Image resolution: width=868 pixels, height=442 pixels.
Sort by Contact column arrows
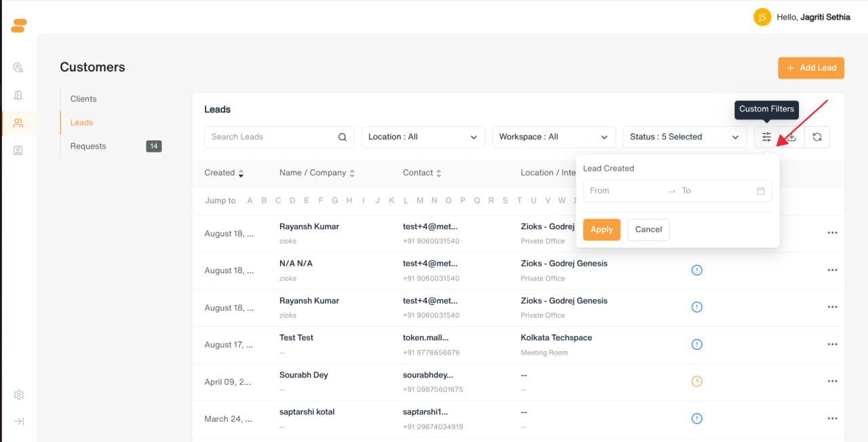coord(439,174)
